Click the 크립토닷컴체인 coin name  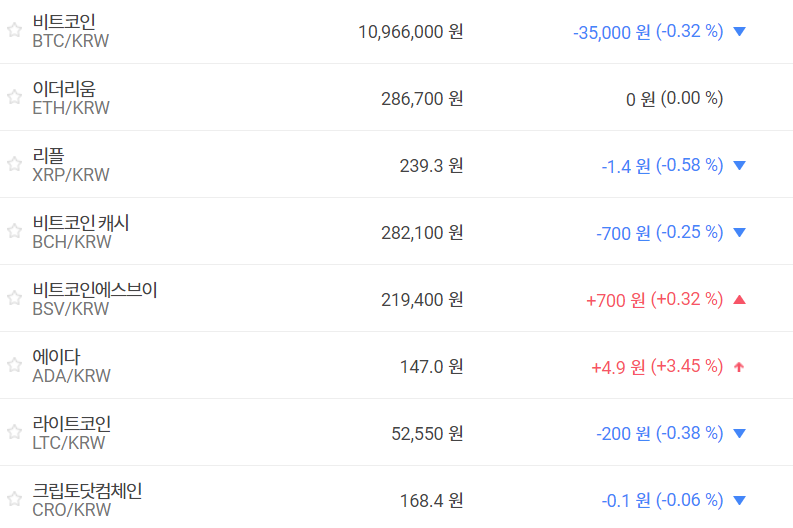coord(87,491)
